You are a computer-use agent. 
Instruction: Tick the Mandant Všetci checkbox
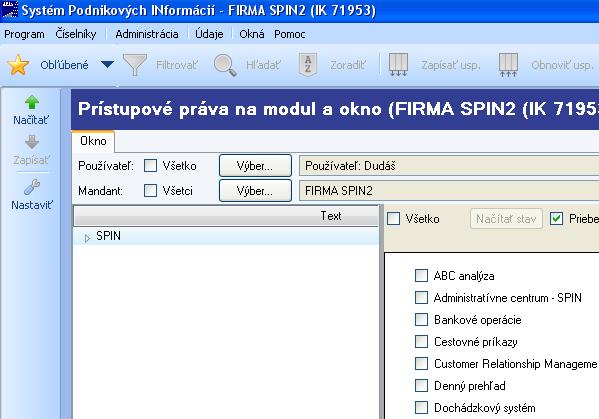[150, 190]
